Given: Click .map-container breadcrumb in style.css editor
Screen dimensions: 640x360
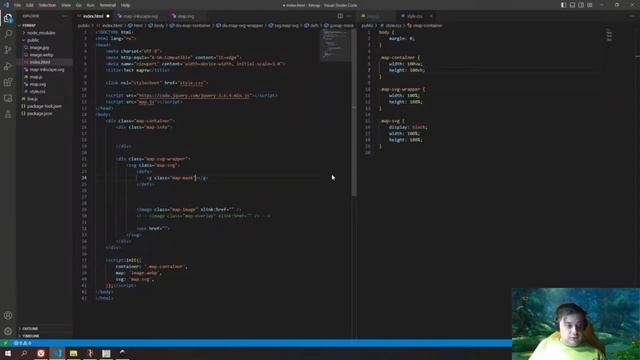Looking at the screenshot, I should pos(425,25).
